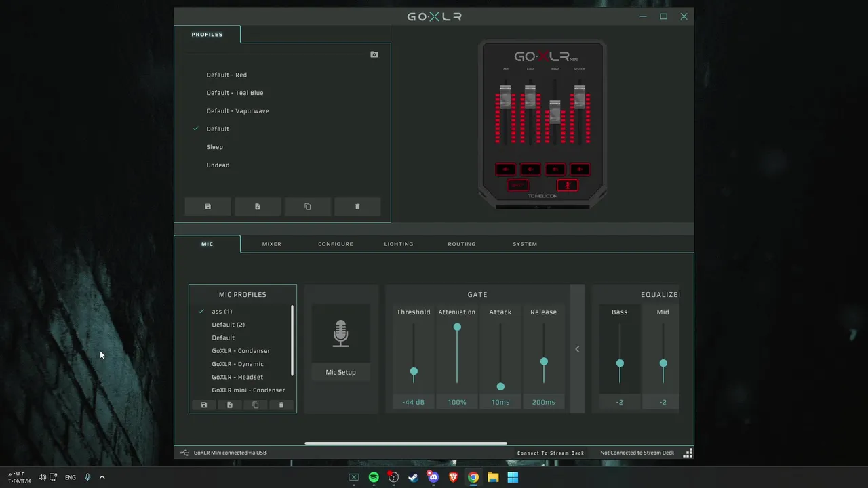Collapse the Gate panel with left chevron
The height and width of the screenshot is (488, 868).
pos(577,349)
